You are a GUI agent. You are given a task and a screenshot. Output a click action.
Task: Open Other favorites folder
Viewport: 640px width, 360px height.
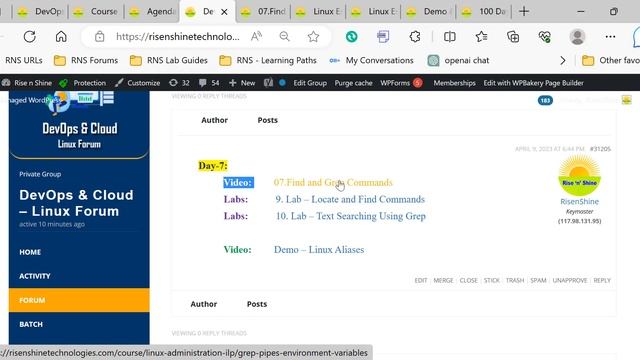pyautogui.click(x=611, y=60)
